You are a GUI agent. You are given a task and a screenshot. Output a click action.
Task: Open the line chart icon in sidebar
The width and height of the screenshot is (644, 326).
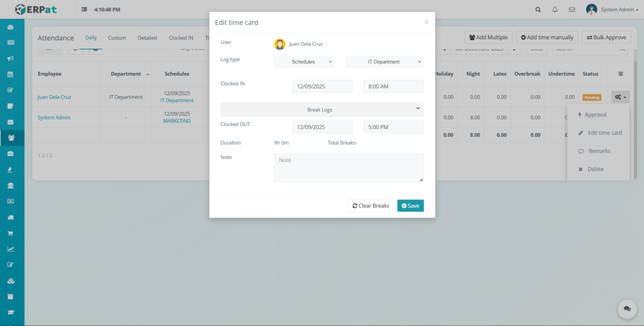click(11, 249)
